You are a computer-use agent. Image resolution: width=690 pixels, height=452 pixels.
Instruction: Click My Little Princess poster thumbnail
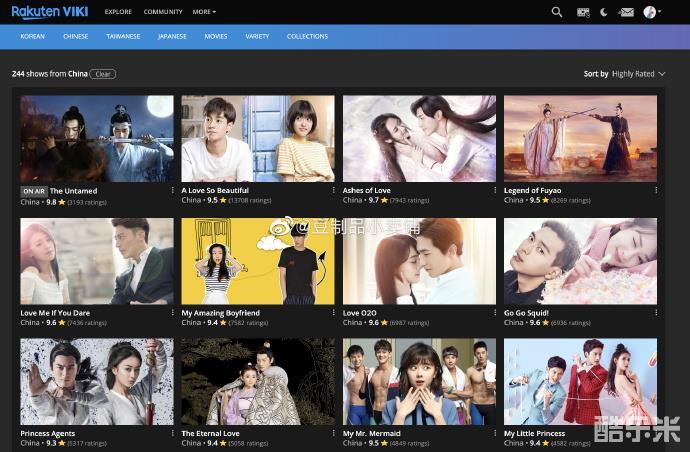click(x=580, y=382)
